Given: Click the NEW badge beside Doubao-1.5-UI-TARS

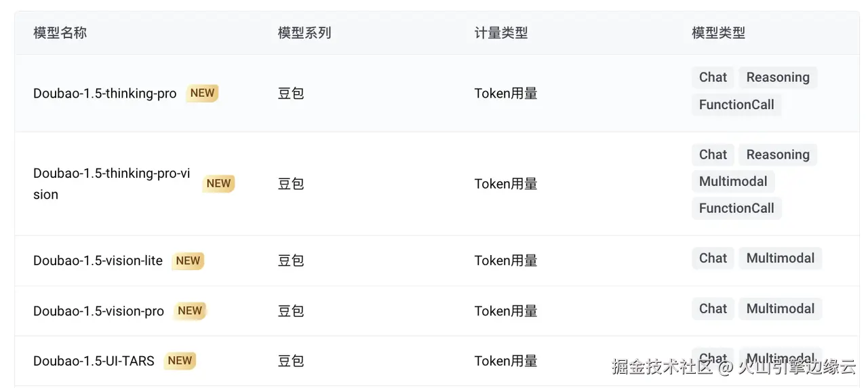Looking at the screenshot, I should click(180, 361).
